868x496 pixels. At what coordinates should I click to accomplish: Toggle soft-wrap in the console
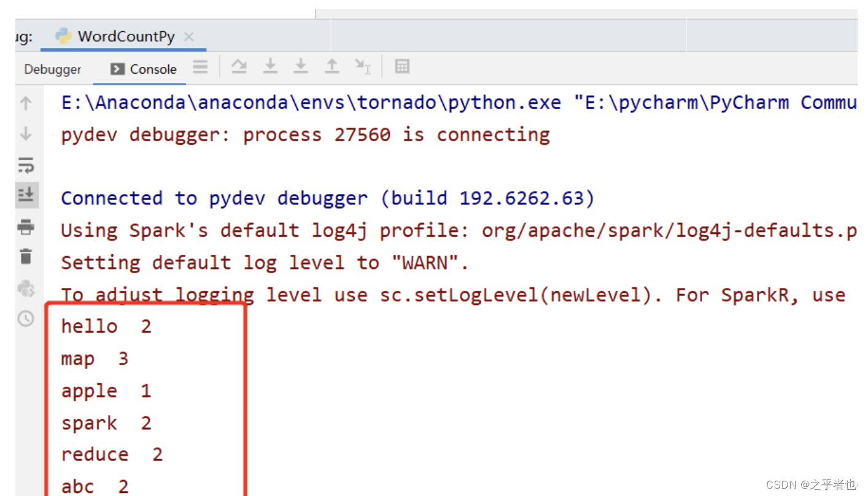click(x=26, y=165)
